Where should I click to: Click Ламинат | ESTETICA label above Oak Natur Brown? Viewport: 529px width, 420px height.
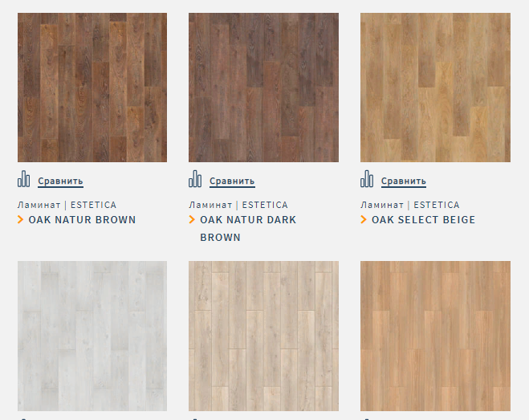point(67,205)
